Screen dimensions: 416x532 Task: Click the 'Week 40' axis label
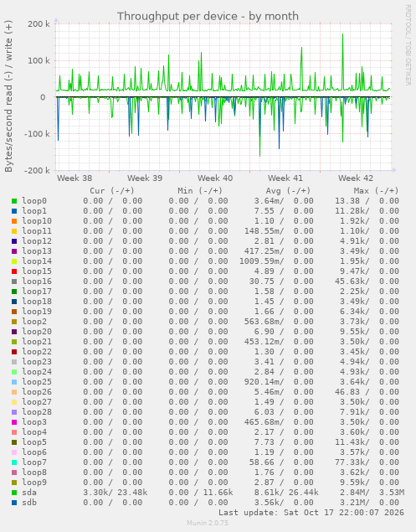coord(215,178)
